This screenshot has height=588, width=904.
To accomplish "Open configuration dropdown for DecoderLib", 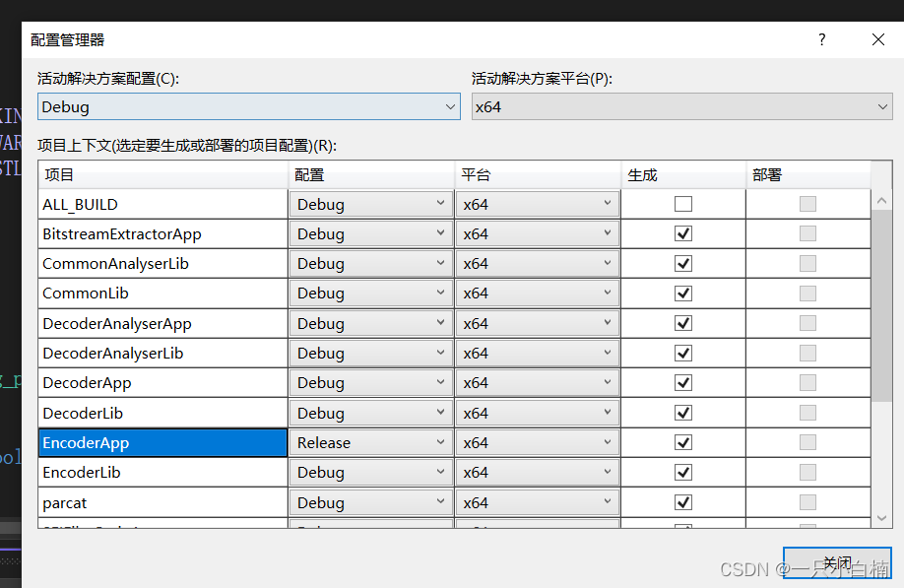I will (x=370, y=413).
